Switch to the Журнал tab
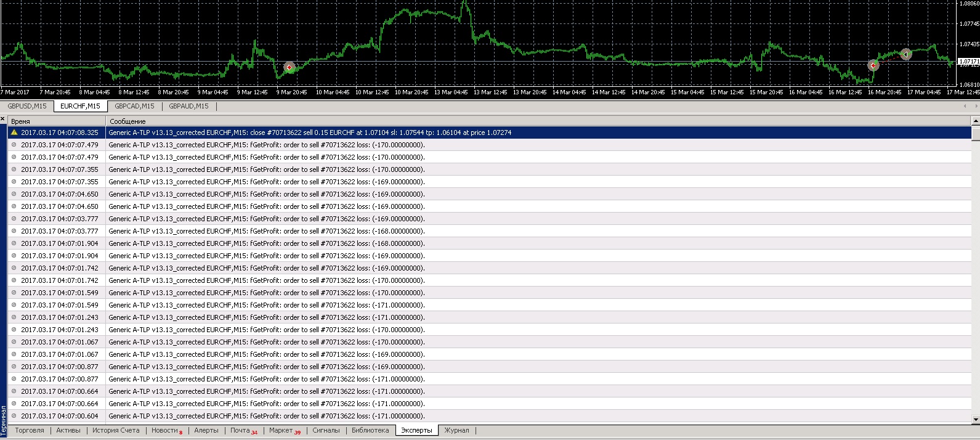Image resolution: width=980 pixels, height=440 pixels. point(456,431)
